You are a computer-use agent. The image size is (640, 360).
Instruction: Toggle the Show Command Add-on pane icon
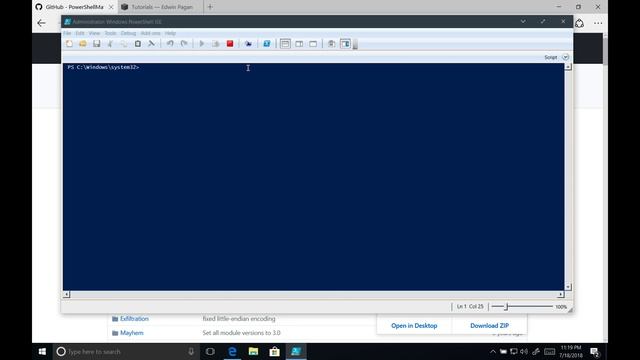coord(345,44)
